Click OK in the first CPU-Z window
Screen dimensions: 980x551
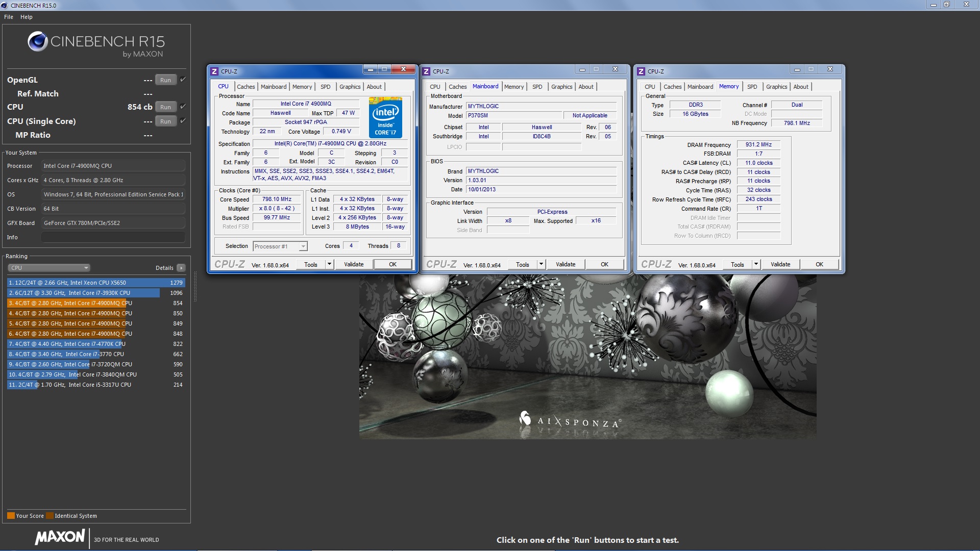click(x=393, y=264)
